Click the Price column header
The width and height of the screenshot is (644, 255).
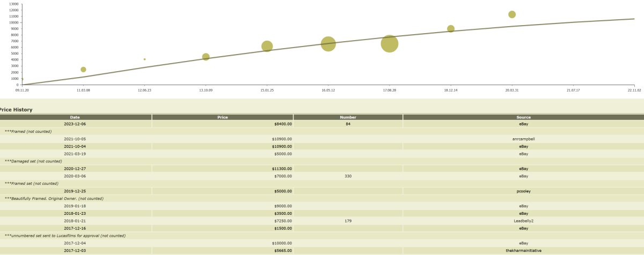tap(223, 117)
